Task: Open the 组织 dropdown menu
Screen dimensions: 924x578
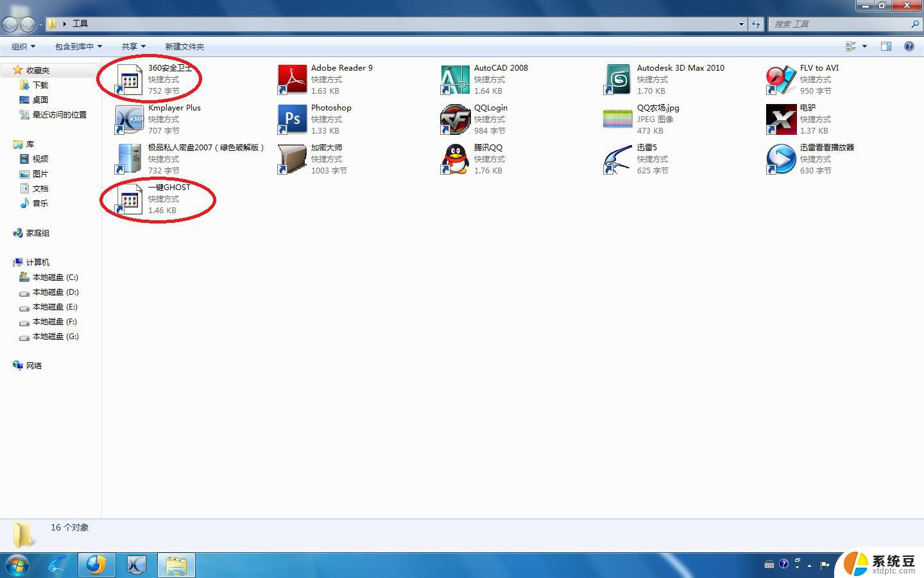Action: point(23,46)
